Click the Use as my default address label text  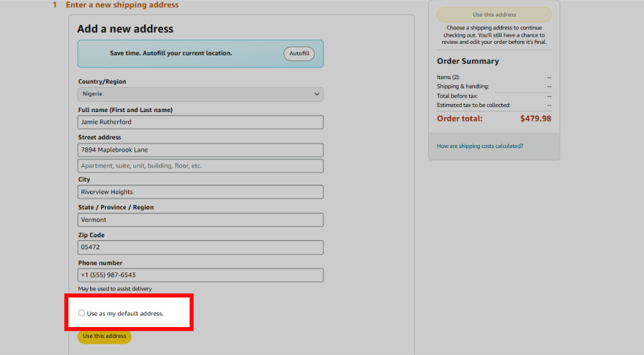pyautogui.click(x=125, y=314)
